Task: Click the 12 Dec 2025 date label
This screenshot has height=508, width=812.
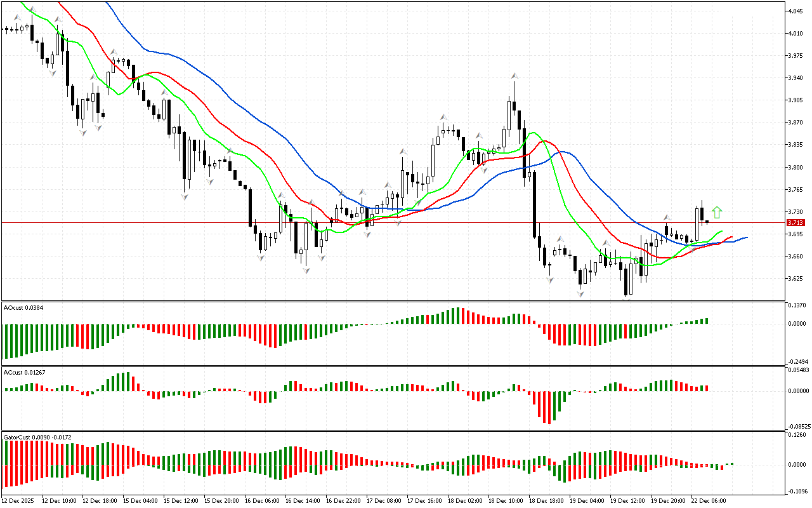Action: (19, 501)
